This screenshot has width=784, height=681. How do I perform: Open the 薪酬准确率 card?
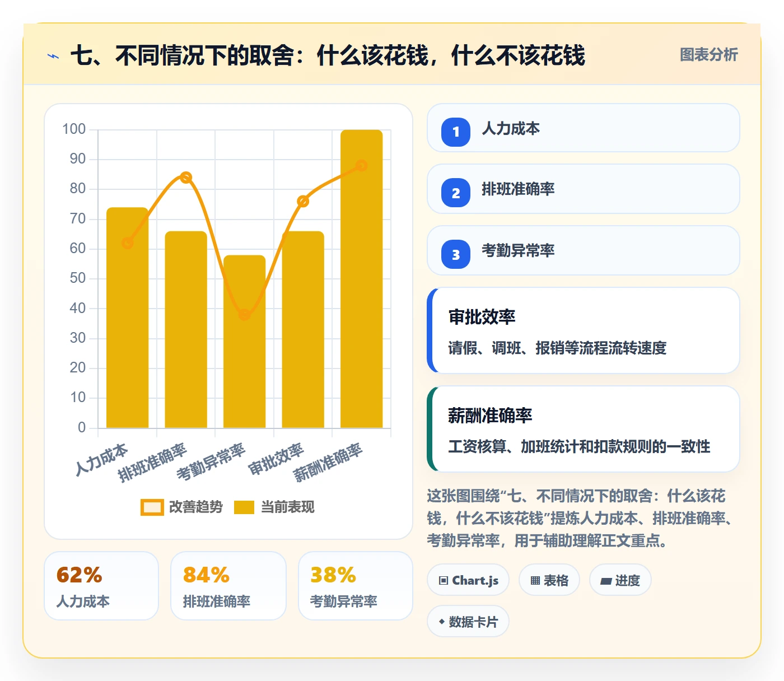(x=584, y=429)
